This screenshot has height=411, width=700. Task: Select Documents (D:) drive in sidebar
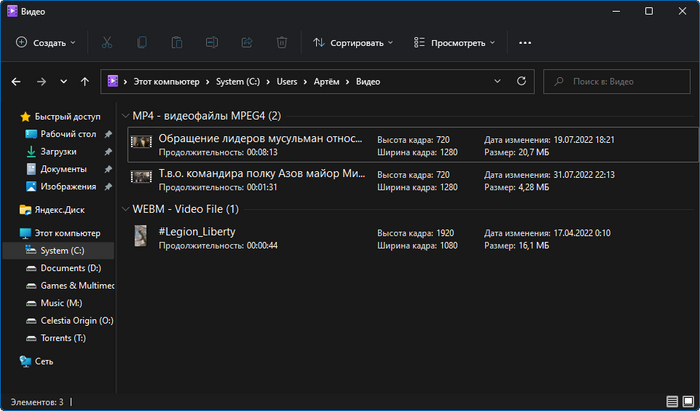pyautogui.click(x=71, y=268)
